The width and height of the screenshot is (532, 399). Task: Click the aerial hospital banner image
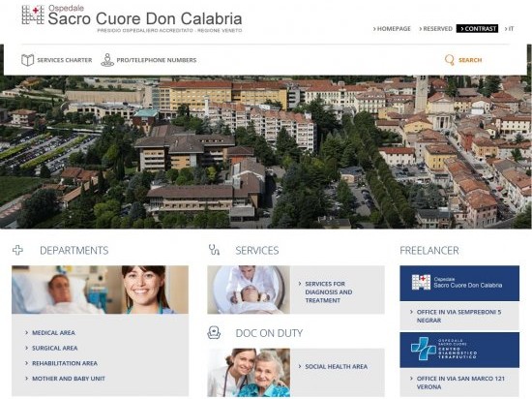point(266,152)
